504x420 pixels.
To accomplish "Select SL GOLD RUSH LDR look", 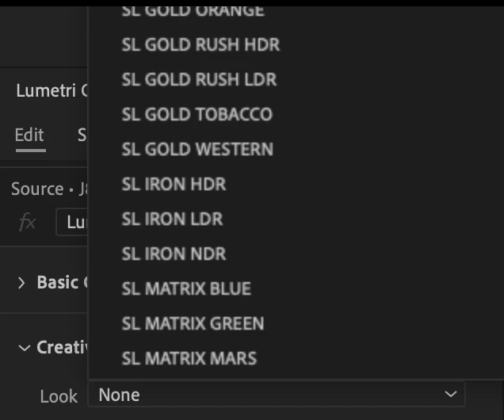I will tap(199, 79).
